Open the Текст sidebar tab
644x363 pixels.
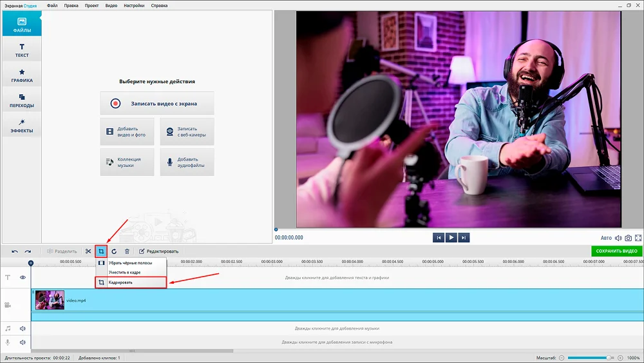[22, 50]
